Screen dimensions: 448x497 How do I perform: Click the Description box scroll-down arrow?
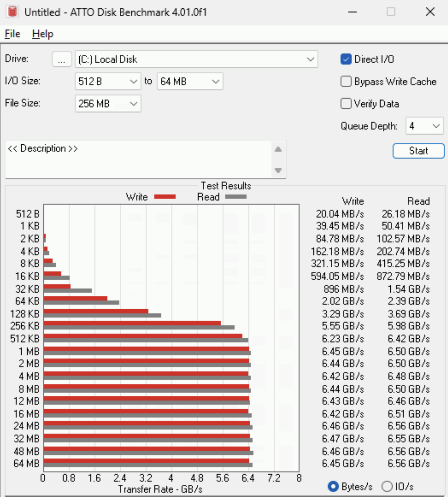pyautogui.click(x=278, y=171)
